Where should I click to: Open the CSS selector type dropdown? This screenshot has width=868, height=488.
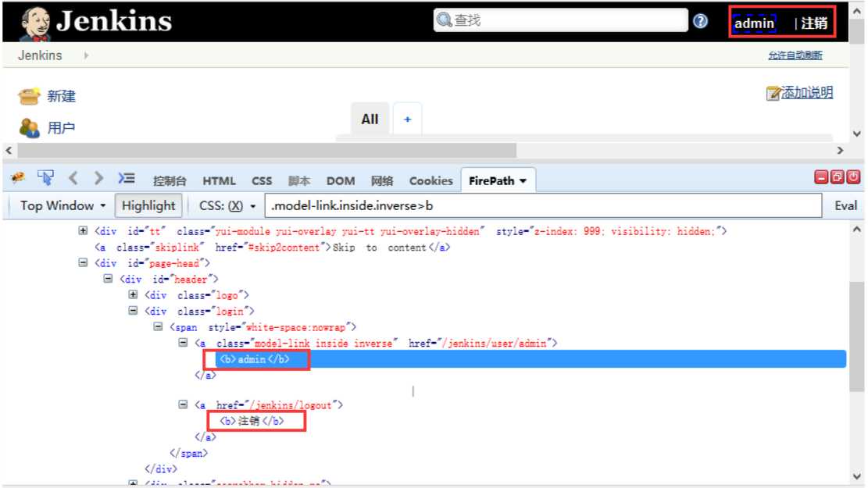click(x=227, y=206)
